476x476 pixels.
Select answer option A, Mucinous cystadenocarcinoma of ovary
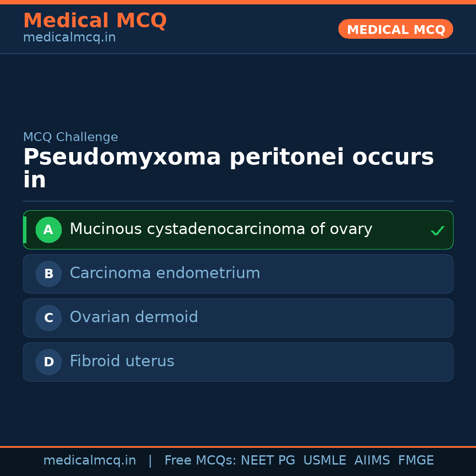point(238,230)
